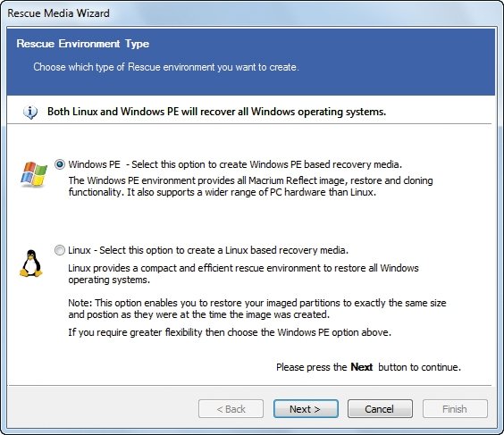Image resolution: width=504 pixels, height=435 pixels.
Task: Click the 'Both Linux and Windows PE' notice
Action: coord(216,112)
